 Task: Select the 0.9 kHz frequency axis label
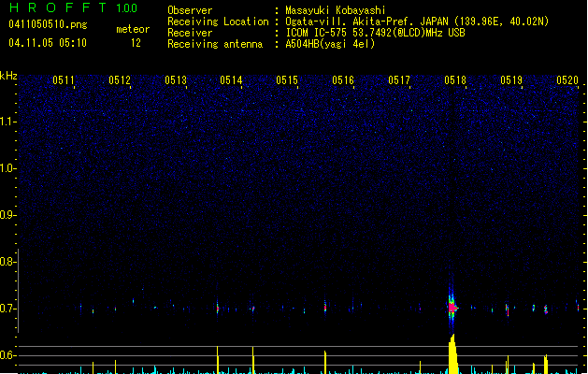point(8,215)
